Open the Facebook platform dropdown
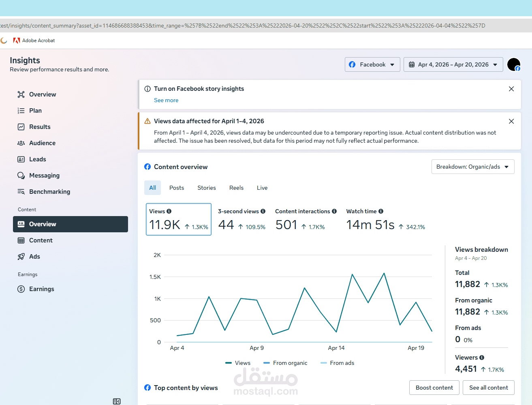The height and width of the screenshot is (405, 532). pos(372,64)
